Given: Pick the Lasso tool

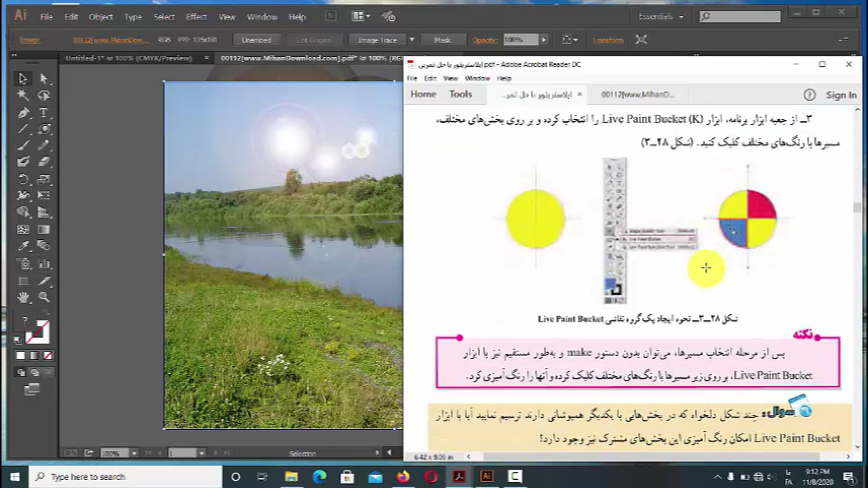Looking at the screenshot, I should click(x=44, y=95).
